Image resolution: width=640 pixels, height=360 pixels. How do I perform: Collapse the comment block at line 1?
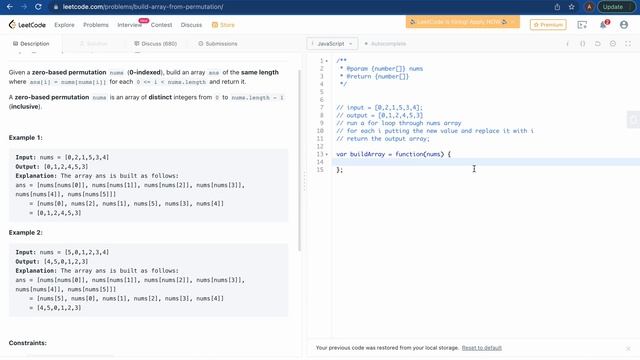tap(327, 61)
